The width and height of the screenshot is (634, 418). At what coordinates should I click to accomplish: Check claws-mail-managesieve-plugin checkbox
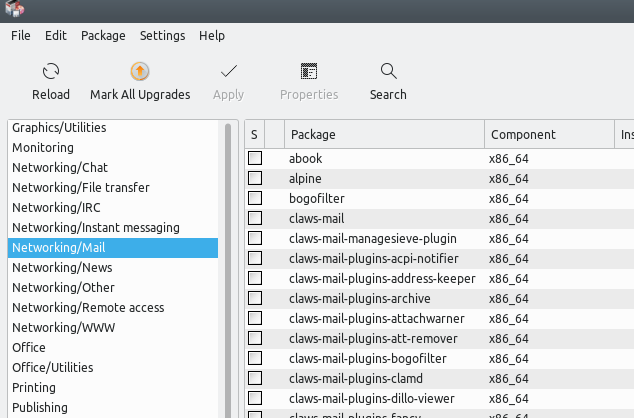pos(255,238)
